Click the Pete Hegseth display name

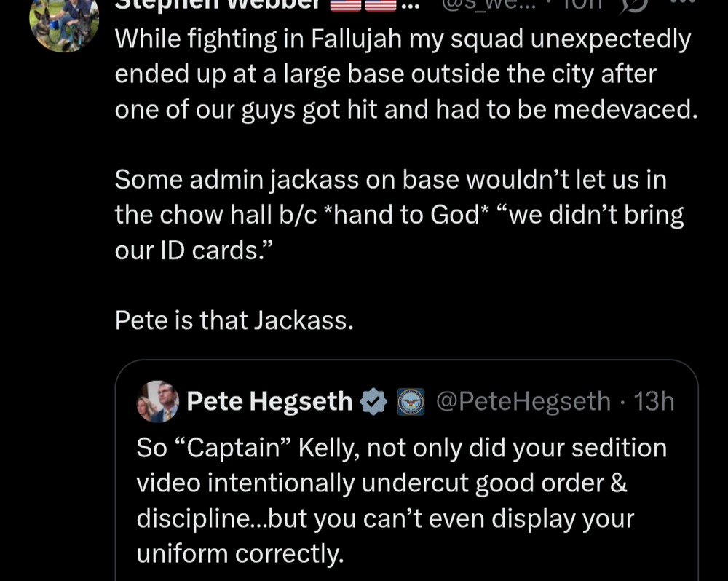(x=269, y=401)
